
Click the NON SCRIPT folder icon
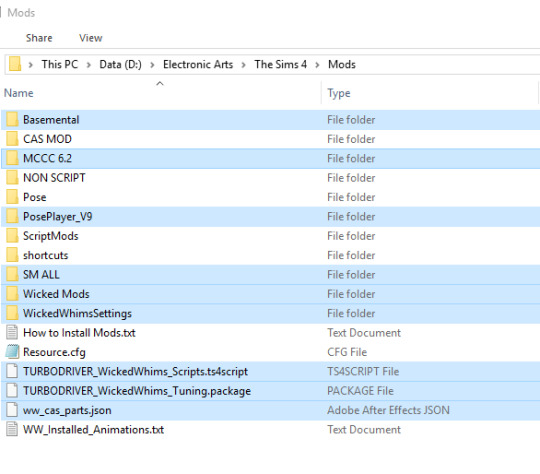click(12, 177)
